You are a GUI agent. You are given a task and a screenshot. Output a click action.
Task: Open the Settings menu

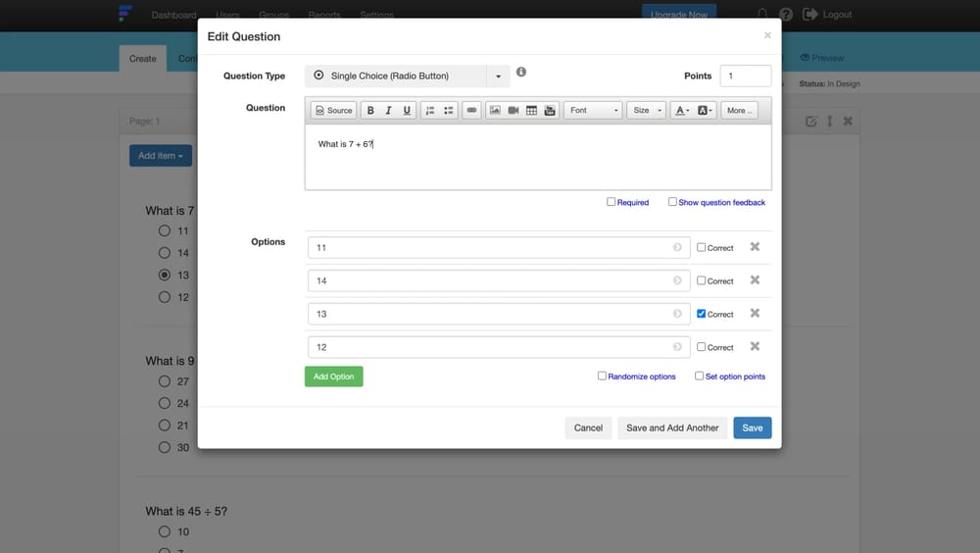377,15
